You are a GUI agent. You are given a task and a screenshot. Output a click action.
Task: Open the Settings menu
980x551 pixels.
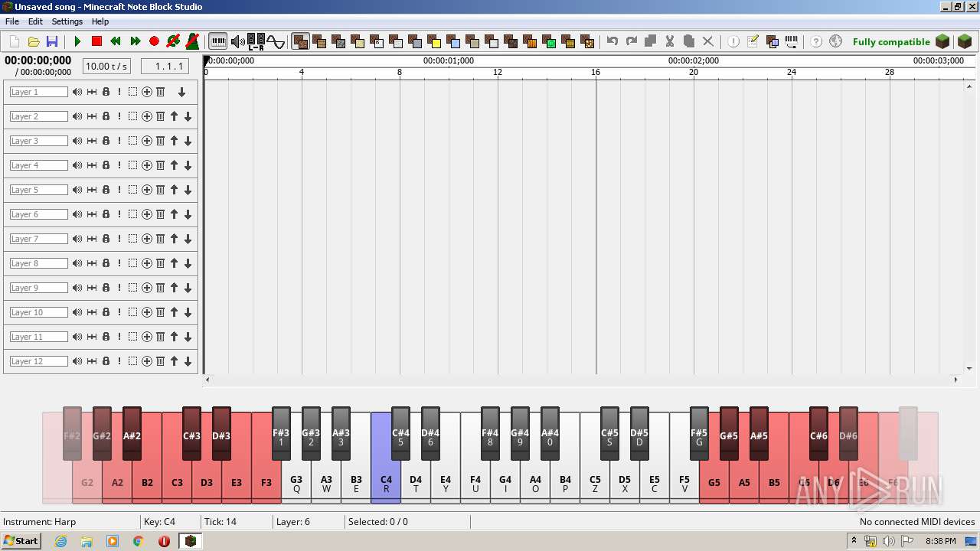click(67, 21)
